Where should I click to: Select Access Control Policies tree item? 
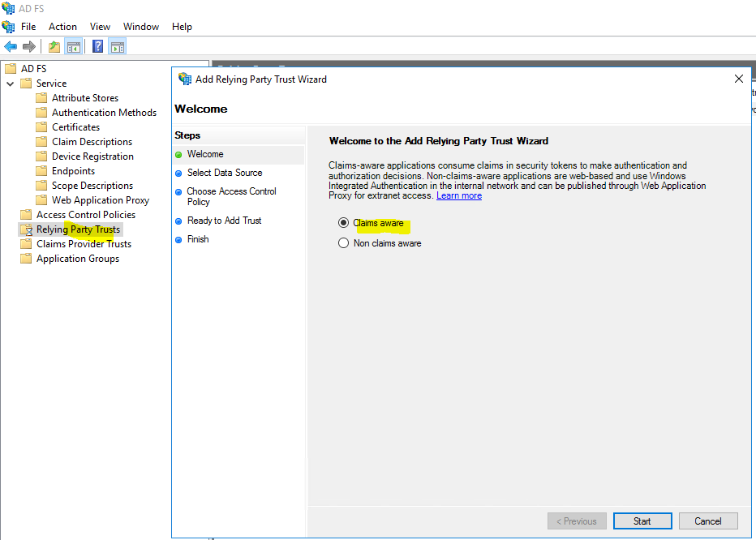tap(86, 215)
